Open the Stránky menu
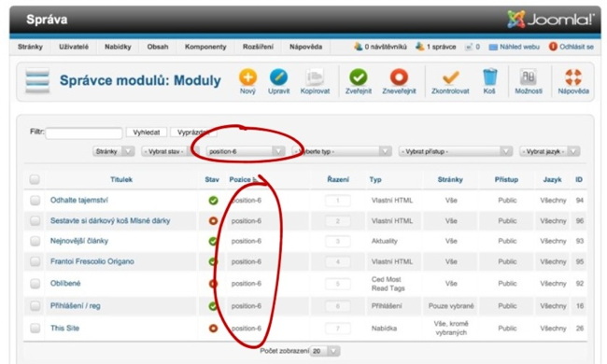The width and height of the screenshot is (607, 364). click(x=30, y=47)
